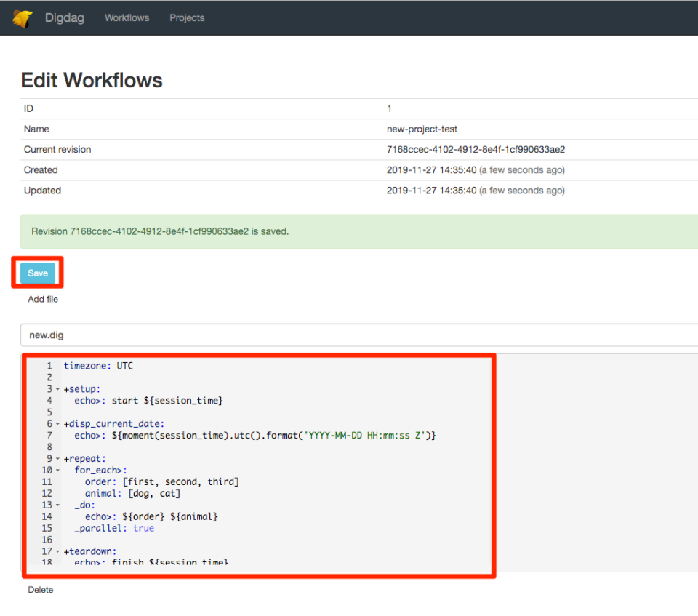Open the Workflows navigation item
This screenshot has height=616, width=698.
pyautogui.click(x=127, y=18)
